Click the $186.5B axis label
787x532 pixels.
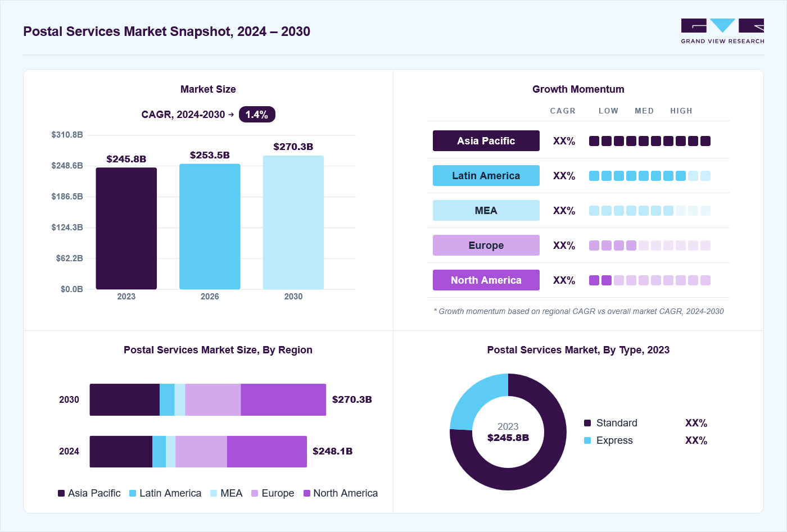tap(67, 197)
